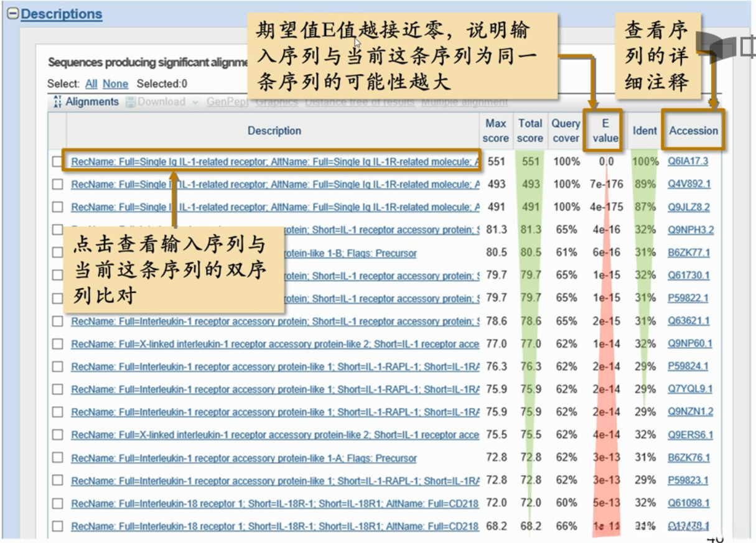Screen dimensions: 756x543
Task: Open the description link for row Q4V892.1
Action: click(275, 185)
